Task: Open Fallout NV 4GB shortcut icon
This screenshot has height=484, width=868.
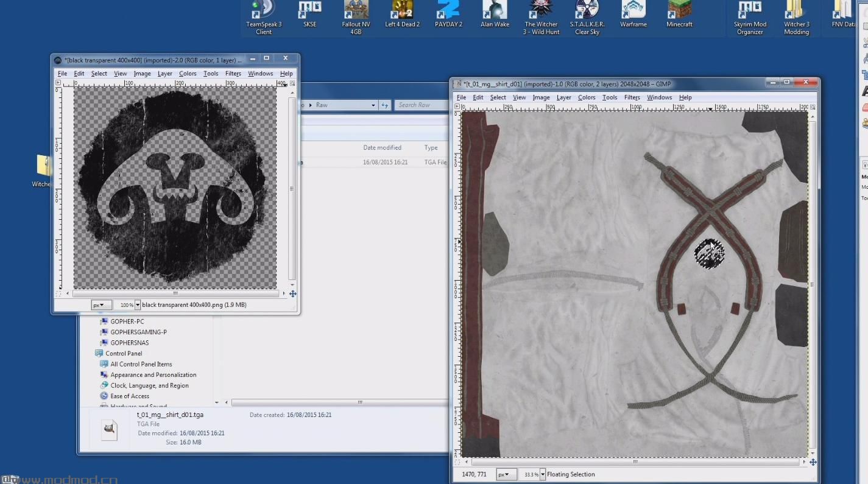Action: tap(356, 17)
